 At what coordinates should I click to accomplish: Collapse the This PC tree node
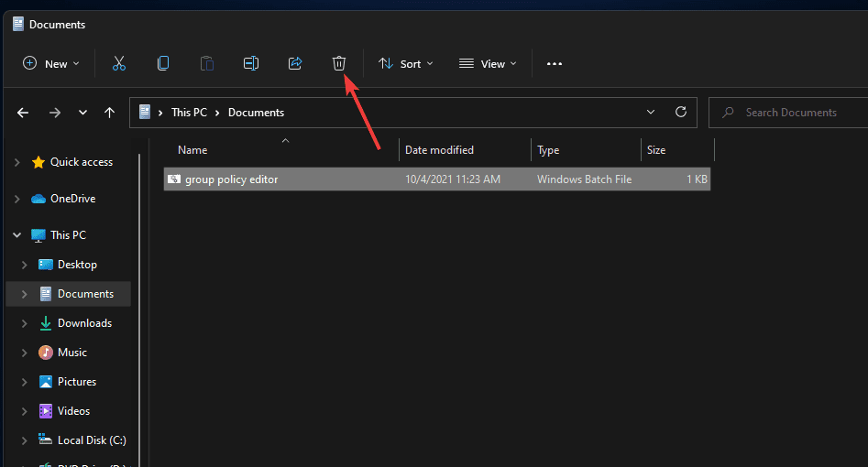pyautogui.click(x=16, y=235)
